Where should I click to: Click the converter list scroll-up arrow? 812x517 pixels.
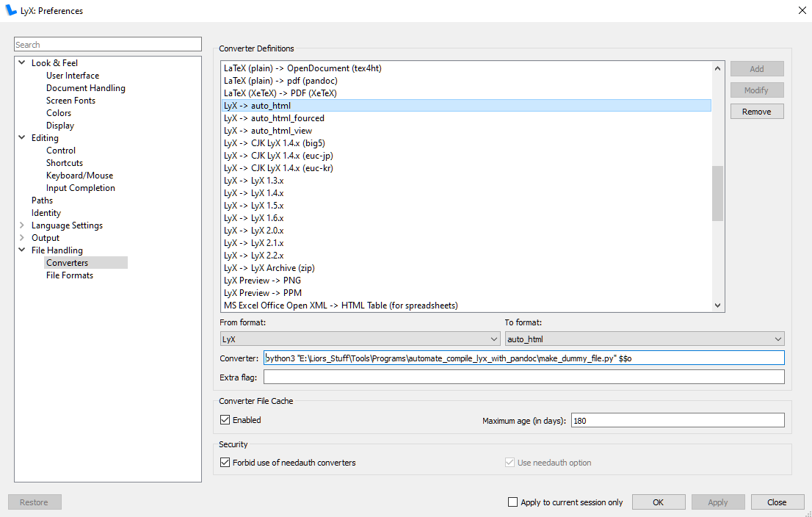pyautogui.click(x=717, y=68)
